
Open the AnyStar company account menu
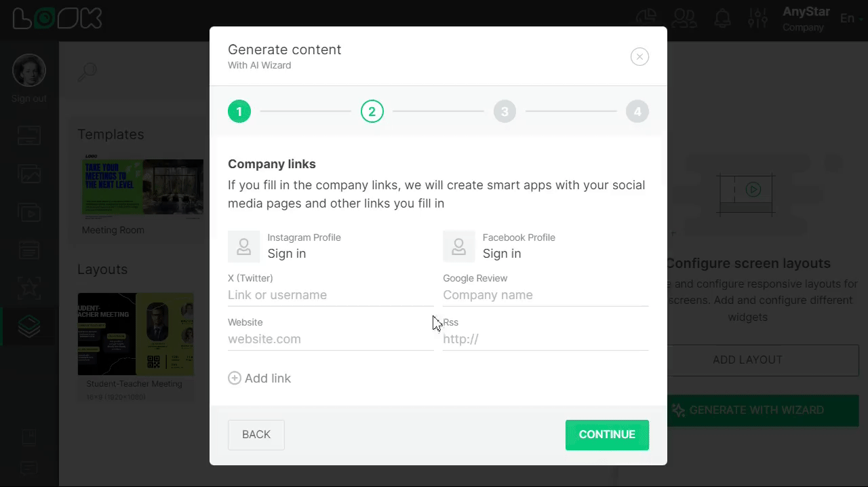(x=806, y=18)
